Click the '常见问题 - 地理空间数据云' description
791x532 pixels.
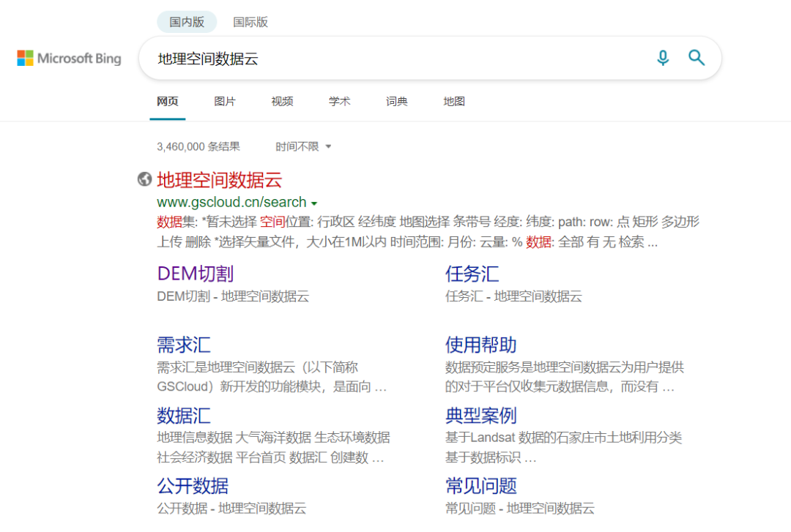click(x=519, y=508)
